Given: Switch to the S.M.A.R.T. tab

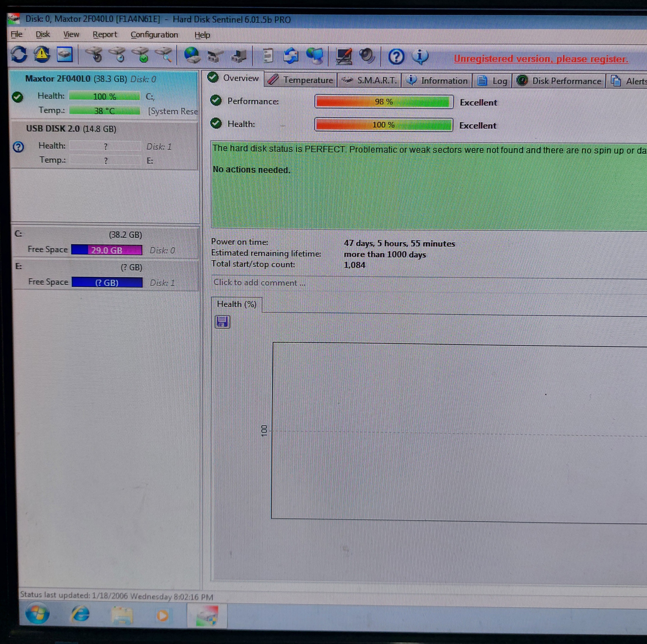Looking at the screenshot, I should pos(369,80).
